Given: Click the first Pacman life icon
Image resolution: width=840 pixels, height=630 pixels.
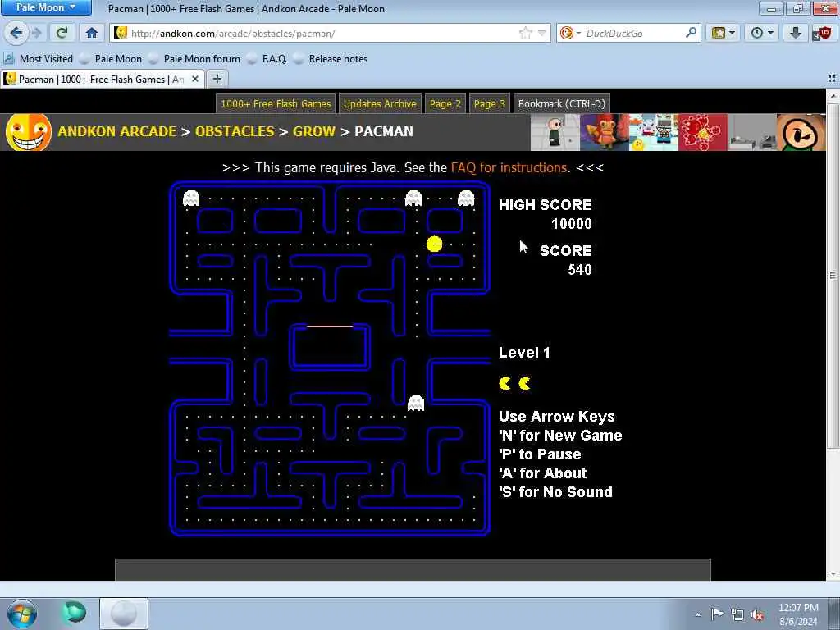Looking at the screenshot, I should pyautogui.click(x=504, y=383).
